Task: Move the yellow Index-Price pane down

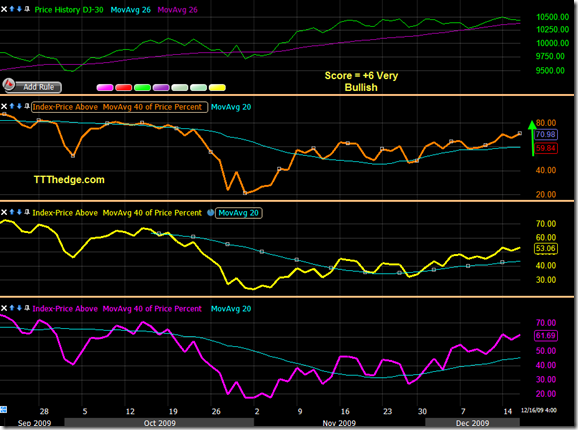Action: coord(19,212)
